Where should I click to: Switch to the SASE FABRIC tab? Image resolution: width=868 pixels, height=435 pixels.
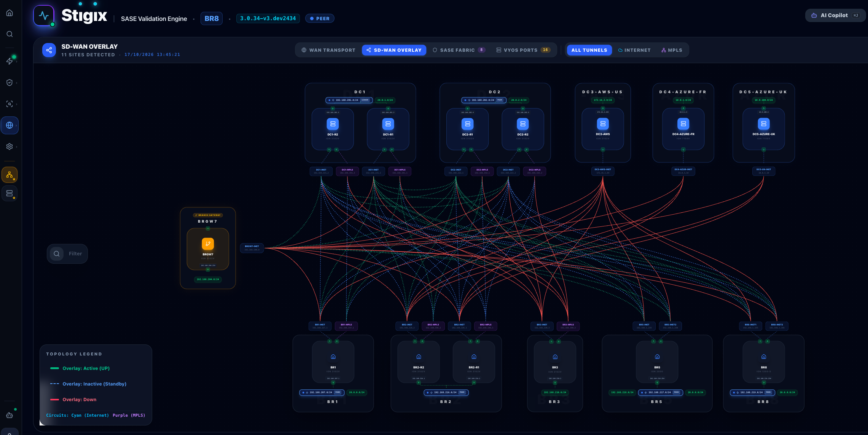tap(459, 50)
